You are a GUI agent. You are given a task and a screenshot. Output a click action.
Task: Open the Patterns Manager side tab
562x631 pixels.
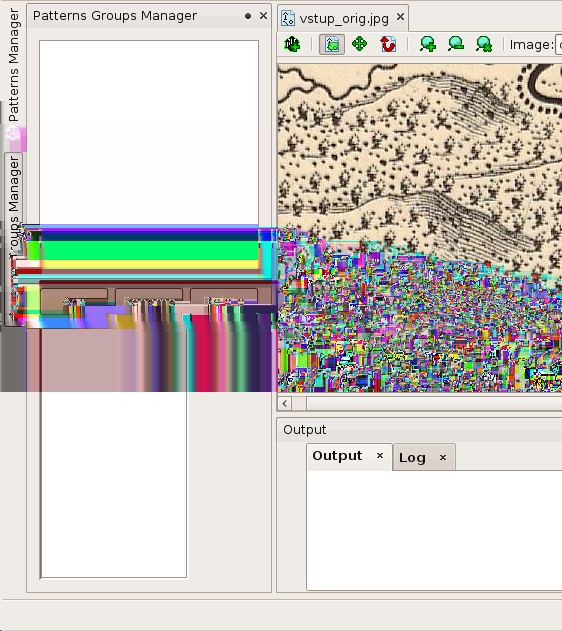(x=13, y=64)
